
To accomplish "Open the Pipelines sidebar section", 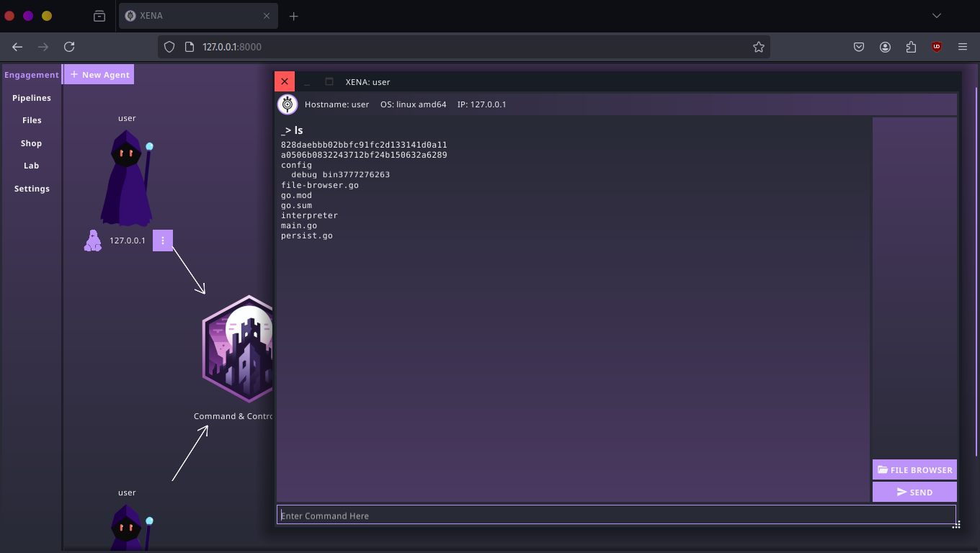I will pos(32,98).
